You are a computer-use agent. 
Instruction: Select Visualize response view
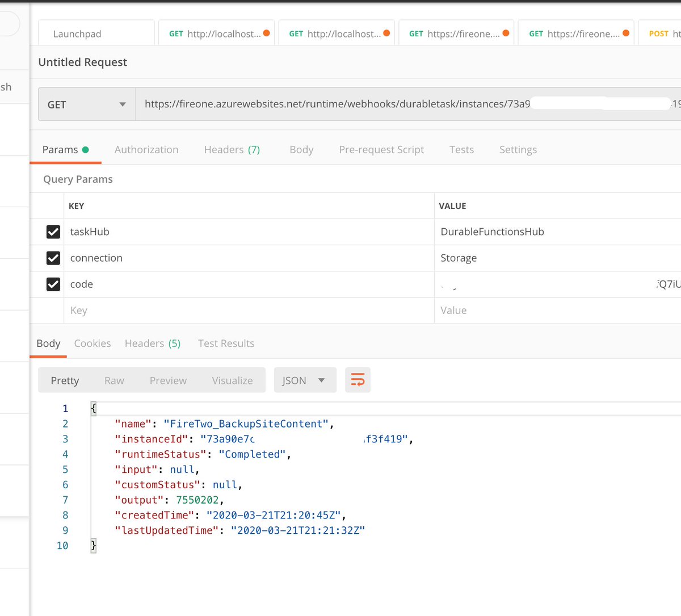click(x=232, y=380)
